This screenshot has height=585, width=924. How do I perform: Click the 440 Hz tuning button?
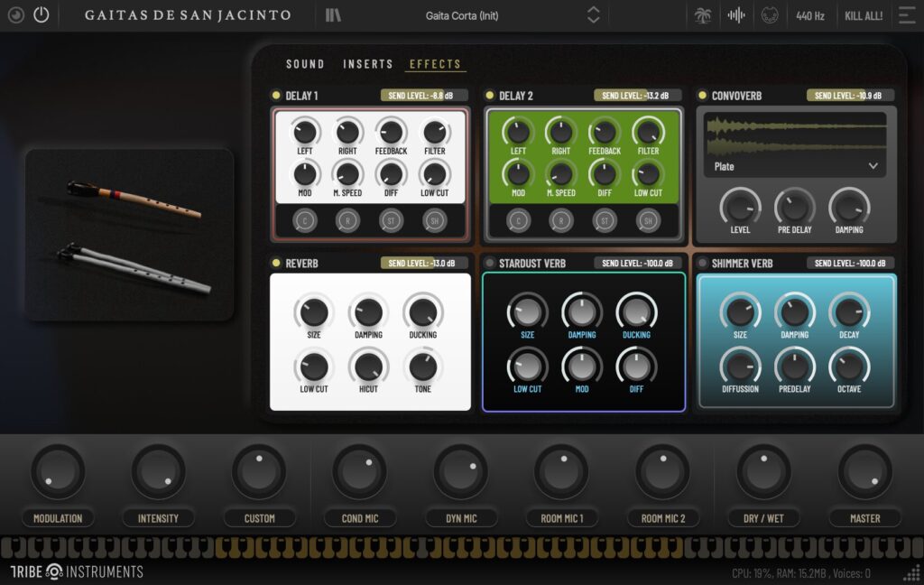810,16
